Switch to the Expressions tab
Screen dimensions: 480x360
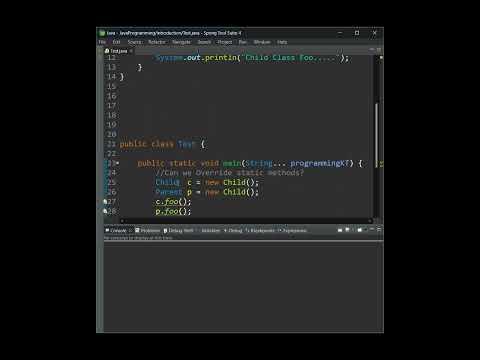point(292,230)
